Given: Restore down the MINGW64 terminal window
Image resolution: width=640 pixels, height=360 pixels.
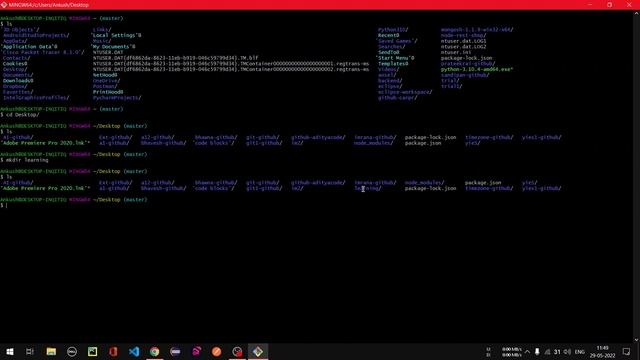Looking at the screenshot, I should pyautogui.click(x=609, y=5).
